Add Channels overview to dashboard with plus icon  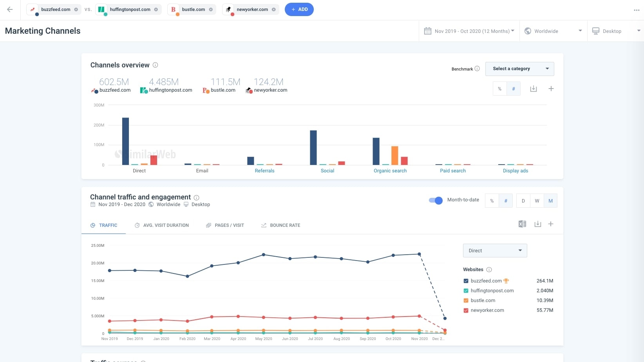tap(551, 89)
